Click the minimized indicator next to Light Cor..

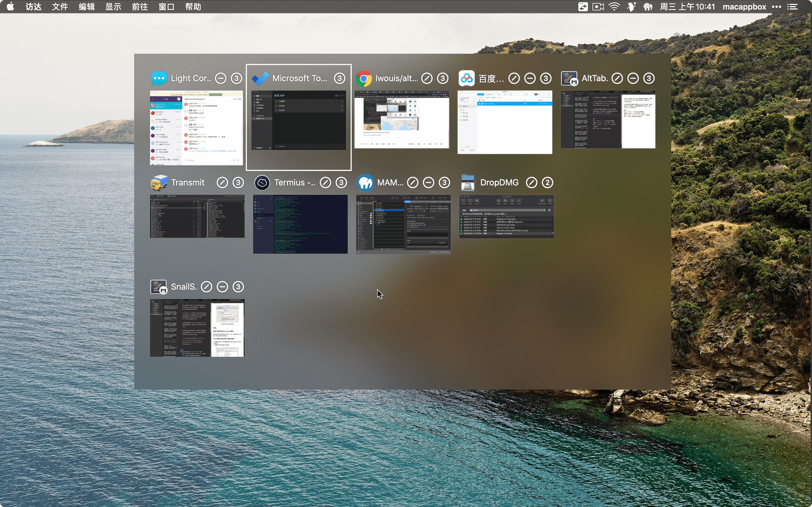[220, 78]
